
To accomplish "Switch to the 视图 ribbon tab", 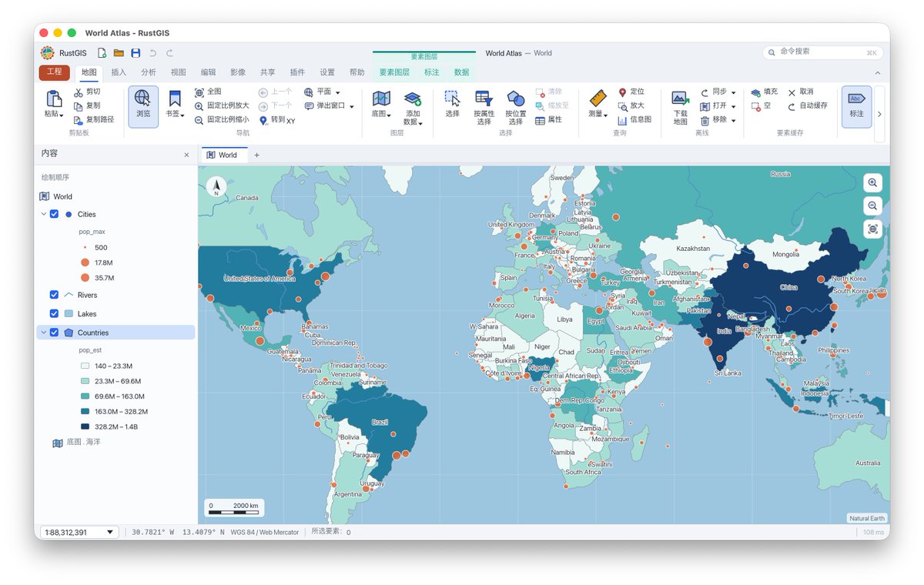I will pos(179,72).
